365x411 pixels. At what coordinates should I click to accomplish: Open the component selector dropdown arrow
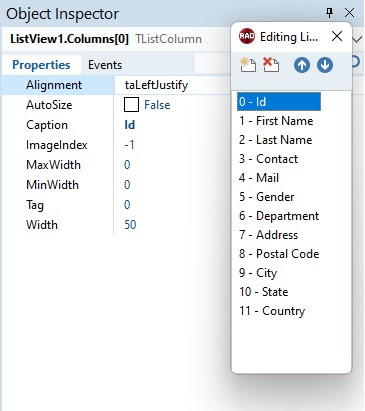pos(357,39)
